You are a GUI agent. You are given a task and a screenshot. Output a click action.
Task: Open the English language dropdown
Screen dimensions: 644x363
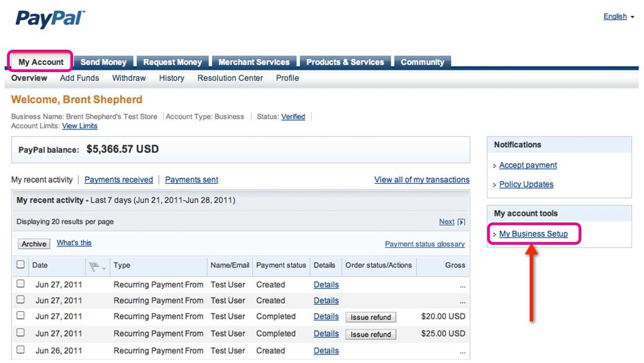pyautogui.click(x=619, y=16)
